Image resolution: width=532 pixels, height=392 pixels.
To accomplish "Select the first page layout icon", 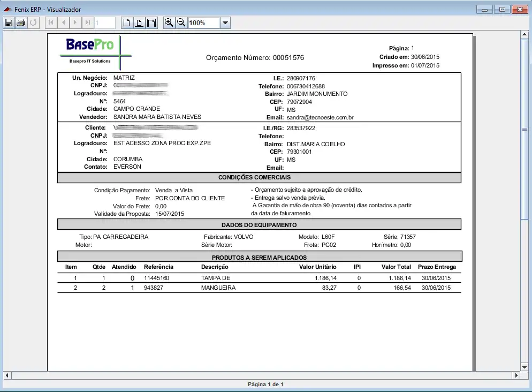I will (x=127, y=22).
